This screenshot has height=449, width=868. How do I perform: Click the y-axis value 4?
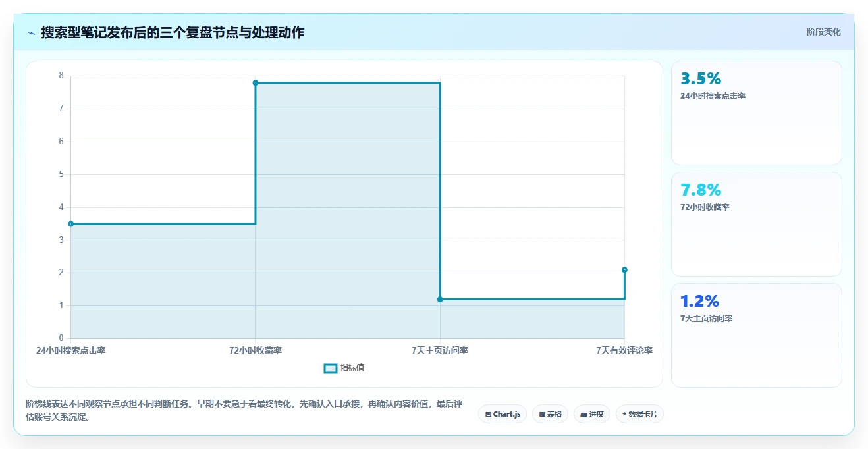[x=61, y=207]
